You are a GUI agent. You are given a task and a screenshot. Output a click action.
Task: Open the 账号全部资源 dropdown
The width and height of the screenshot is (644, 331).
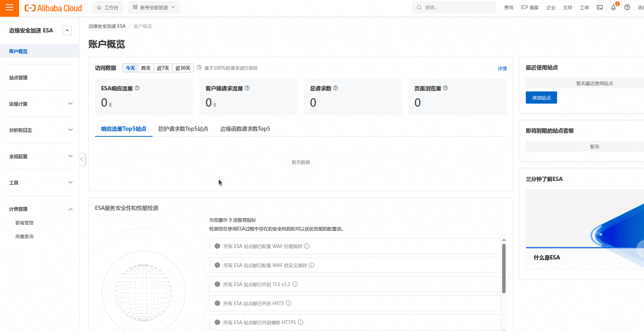(x=154, y=8)
